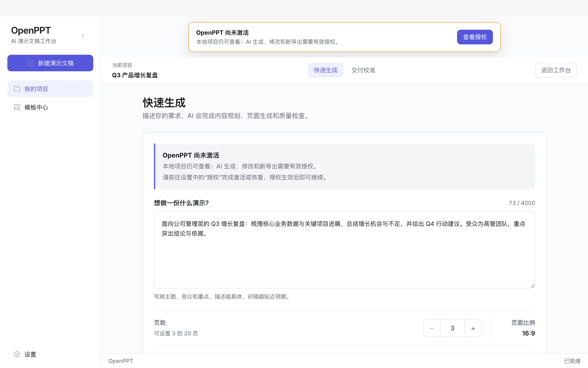Click the page count field showing 3
Image resolution: width=588 pixels, height=368 pixels.
click(x=452, y=328)
